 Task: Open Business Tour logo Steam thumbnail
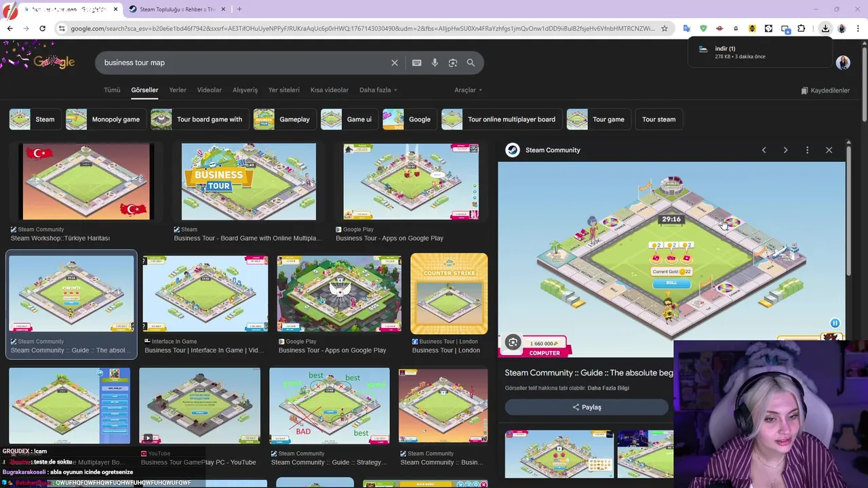click(248, 181)
